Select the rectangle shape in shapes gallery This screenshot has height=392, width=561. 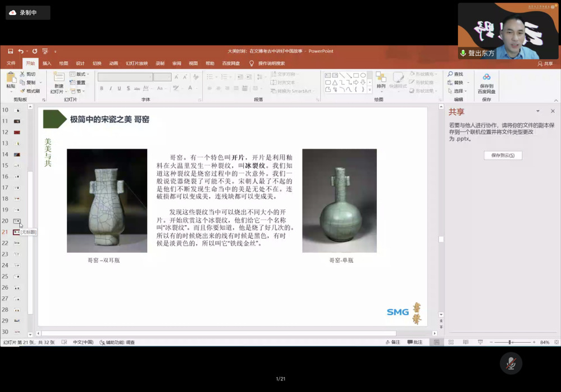(356, 75)
